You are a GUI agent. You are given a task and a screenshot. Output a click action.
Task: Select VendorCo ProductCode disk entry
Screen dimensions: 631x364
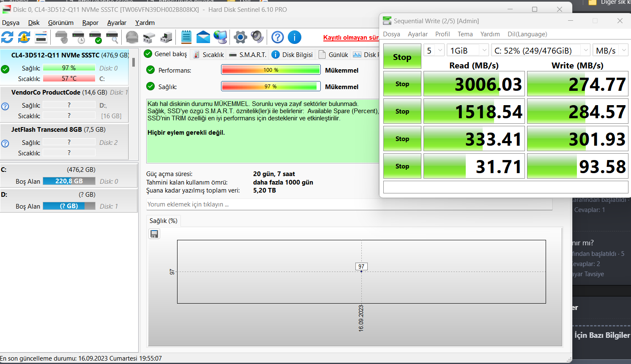pos(64,104)
